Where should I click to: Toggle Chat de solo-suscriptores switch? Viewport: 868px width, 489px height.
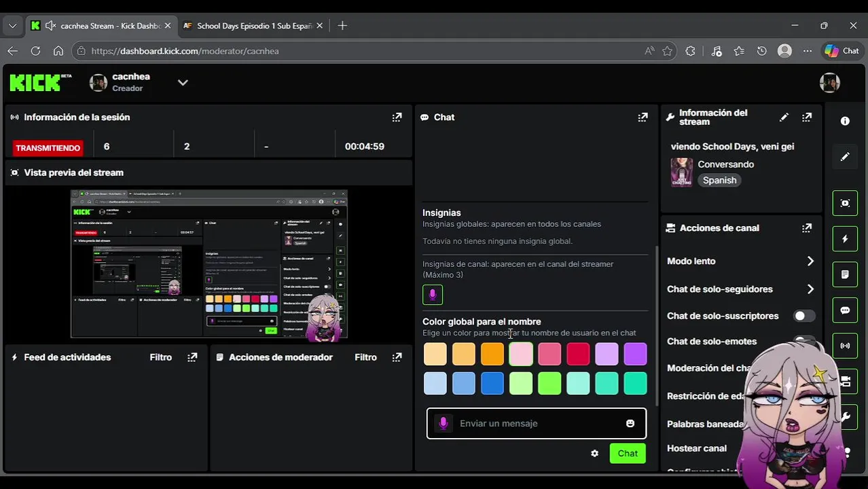tap(804, 316)
